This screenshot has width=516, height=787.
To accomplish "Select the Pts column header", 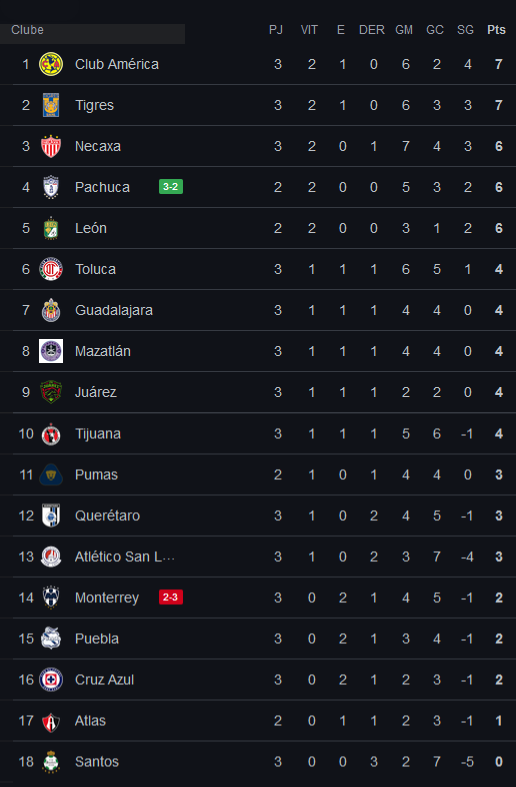I will (496, 30).
